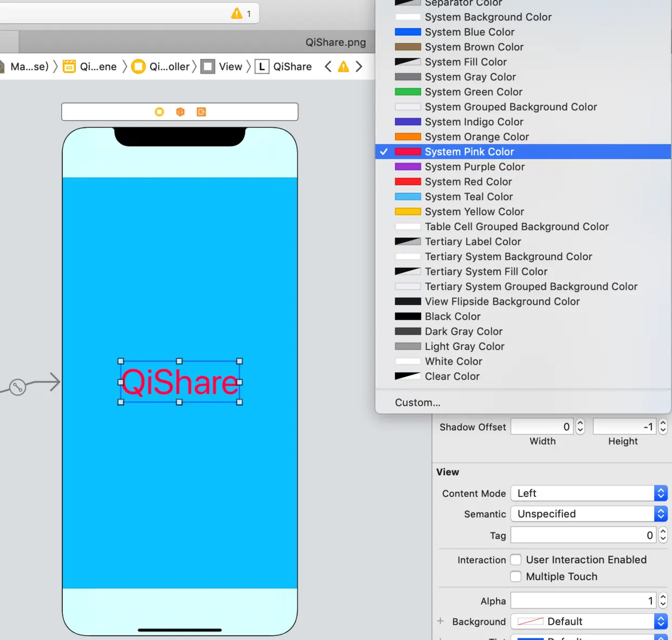
Task: Choose Table Cell Grouped Background Color
Action: 524,227
